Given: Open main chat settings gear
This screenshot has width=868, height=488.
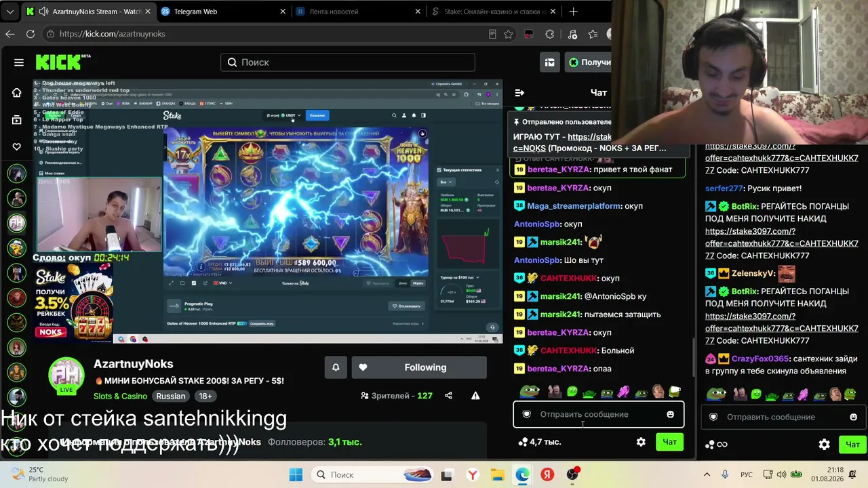Looking at the screenshot, I should (x=641, y=442).
